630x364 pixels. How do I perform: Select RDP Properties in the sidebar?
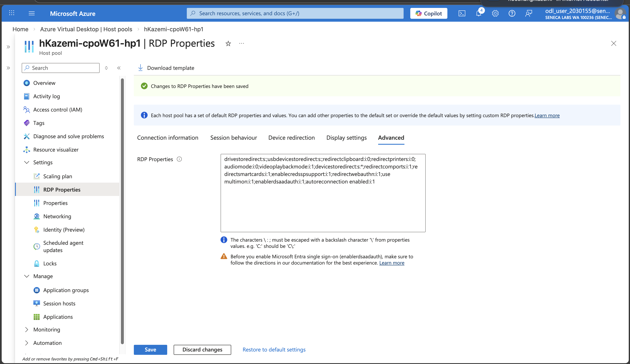click(68, 190)
